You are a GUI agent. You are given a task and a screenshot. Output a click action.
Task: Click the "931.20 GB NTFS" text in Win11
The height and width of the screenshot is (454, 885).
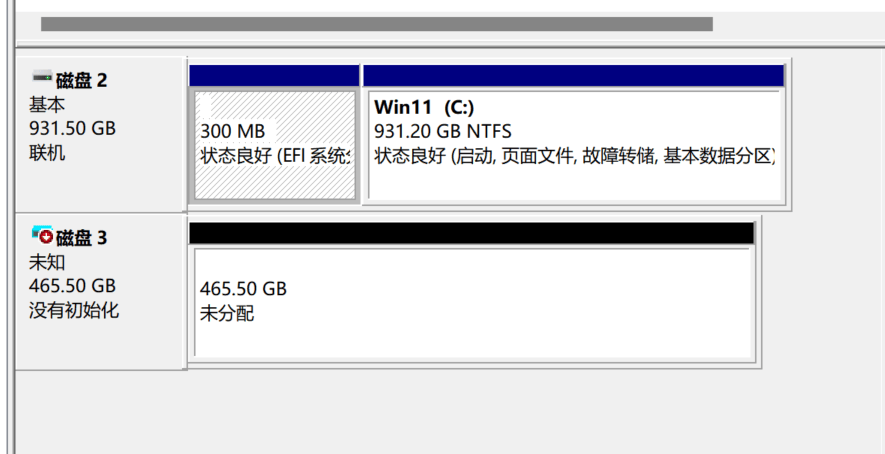(x=442, y=131)
